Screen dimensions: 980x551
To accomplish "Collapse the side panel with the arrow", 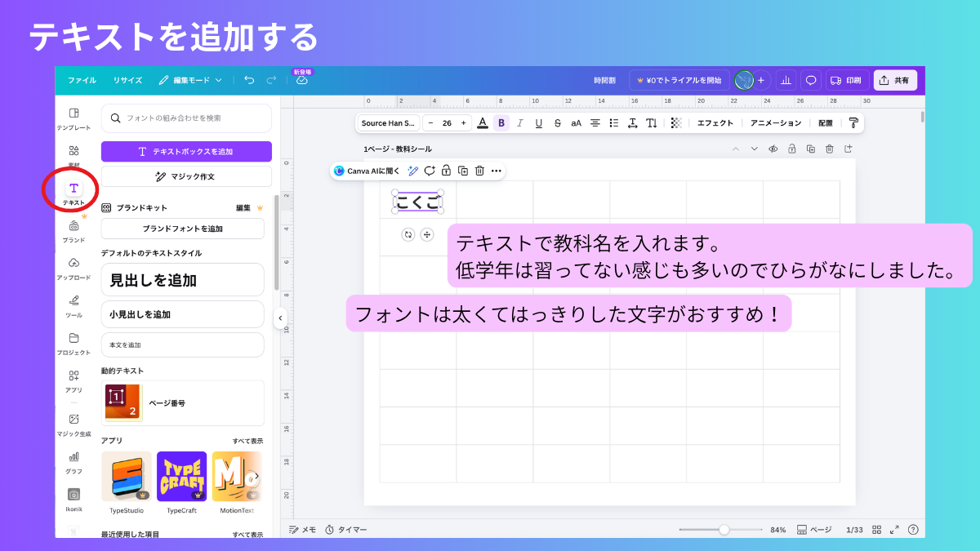I will pyautogui.click(x=280, y=318).
